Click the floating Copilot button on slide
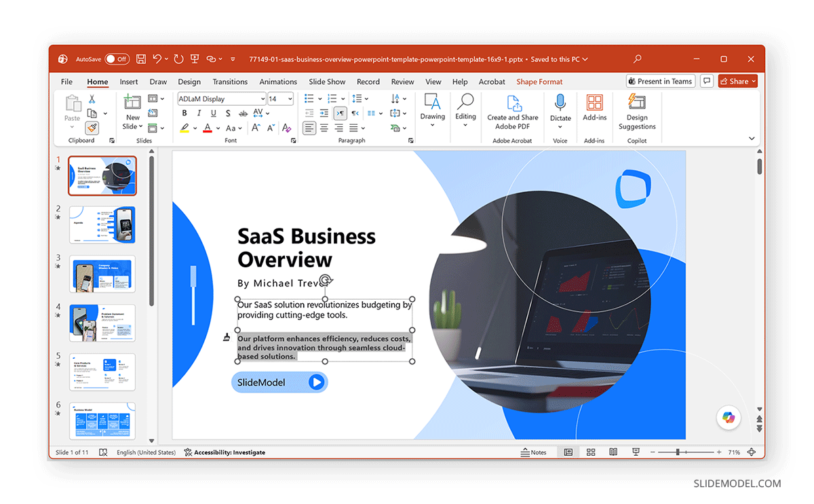Screen dimensions: 814x504 pyautogui.click(x=729, y=417)
